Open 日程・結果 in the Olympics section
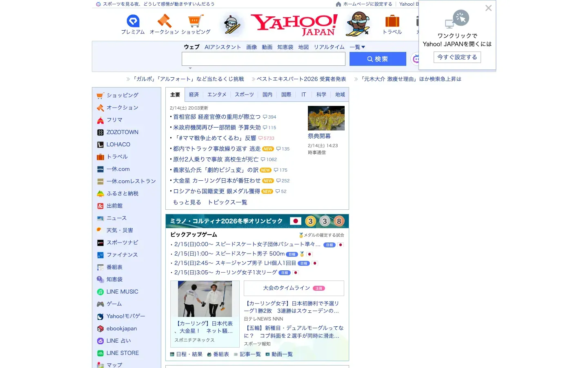588x368 pixels. pos(189,354)
